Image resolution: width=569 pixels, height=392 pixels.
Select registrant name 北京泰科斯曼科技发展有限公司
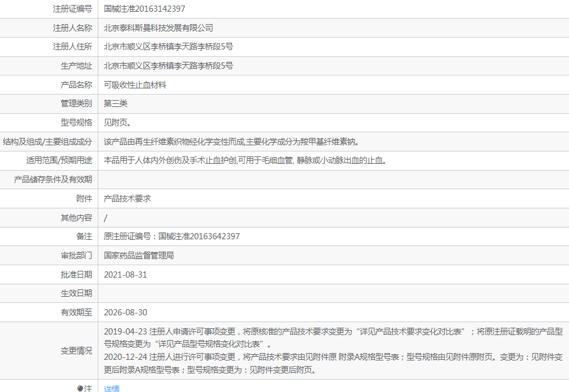pyautogui.click(x=158, y=28)
